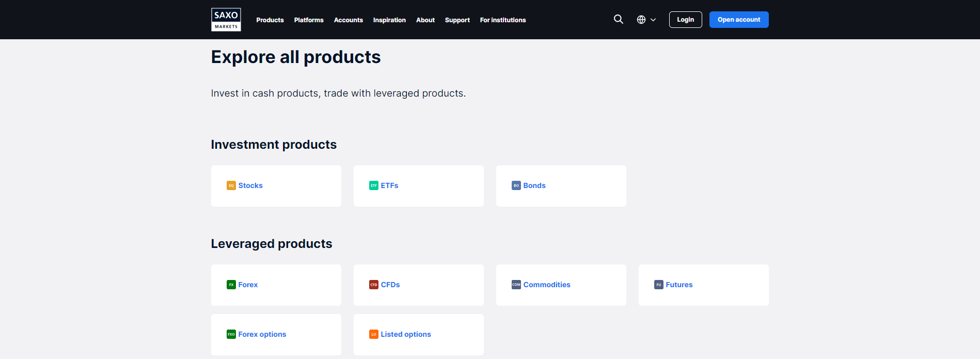Expand the region selector chevron
The width and height of the screenshot is (980, 359).
tap(653, 20)
